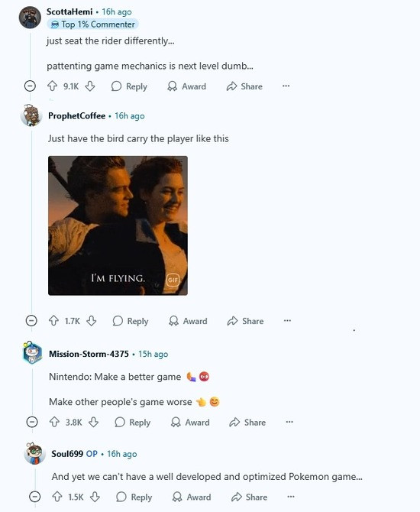The width and height of the screenshot is (420, 512).
Task: Upvote Soul699's comment
Action: tap(57, 497)
